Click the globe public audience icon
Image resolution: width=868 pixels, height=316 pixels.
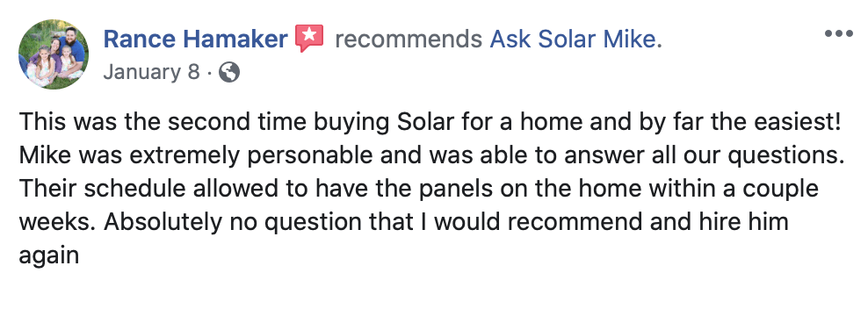(x=229, y=73)
